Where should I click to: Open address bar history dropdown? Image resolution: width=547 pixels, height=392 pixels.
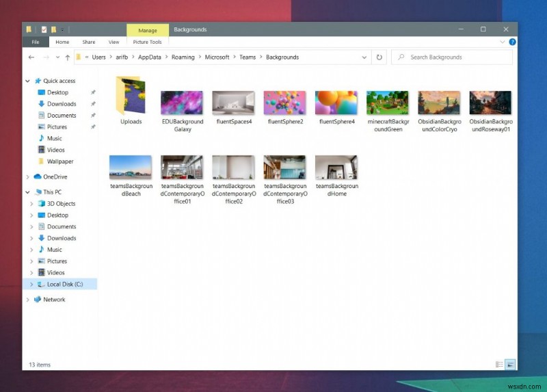[x=364, y=57]
